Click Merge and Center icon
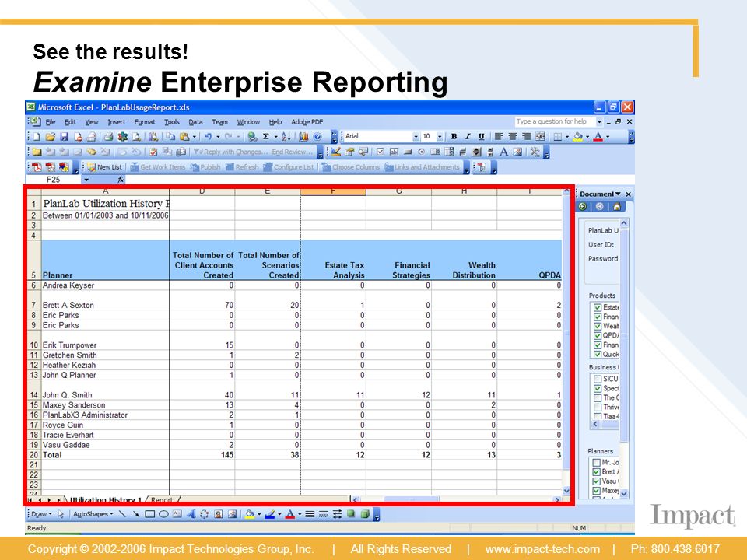Viewport: 747px width, 560px height. pos(540,137)
